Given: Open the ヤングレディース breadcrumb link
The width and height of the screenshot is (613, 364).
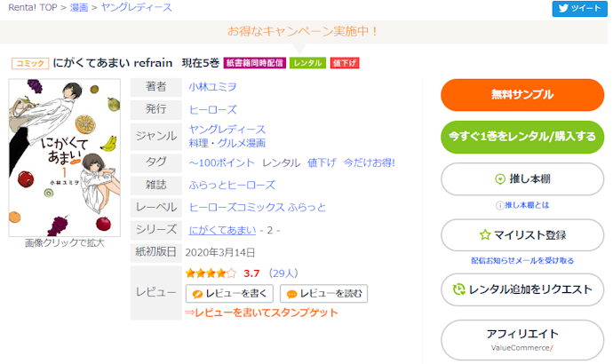Looking at the screenshot, I should tap(137, 7).
